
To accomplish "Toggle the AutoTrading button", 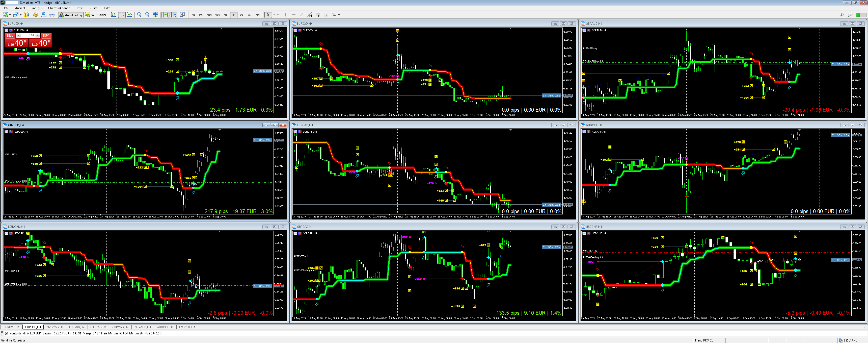I will point(70,15).
